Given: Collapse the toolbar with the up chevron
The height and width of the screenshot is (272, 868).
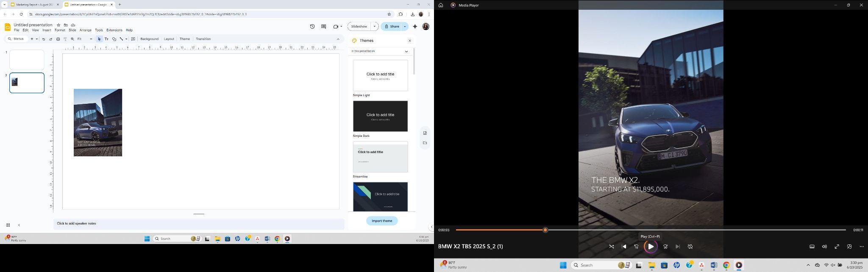Looking at the screenshot, I should coord(338,39).
